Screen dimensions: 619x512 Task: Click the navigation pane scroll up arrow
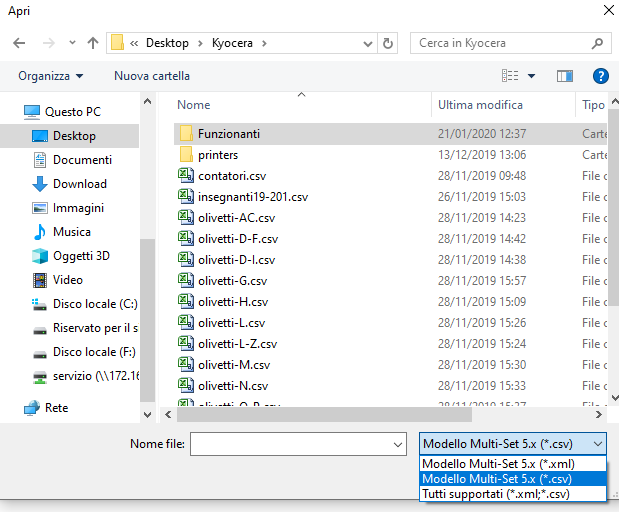[x=148, y=101]
